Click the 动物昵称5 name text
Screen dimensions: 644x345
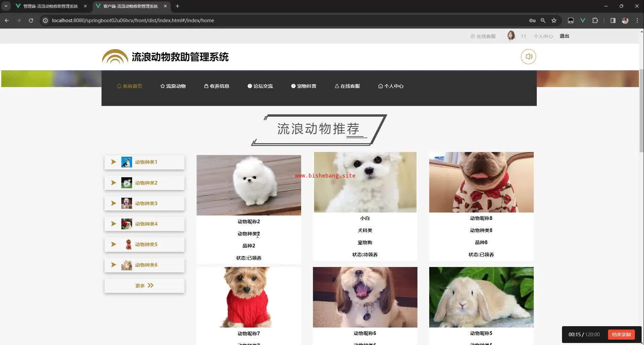481,333
